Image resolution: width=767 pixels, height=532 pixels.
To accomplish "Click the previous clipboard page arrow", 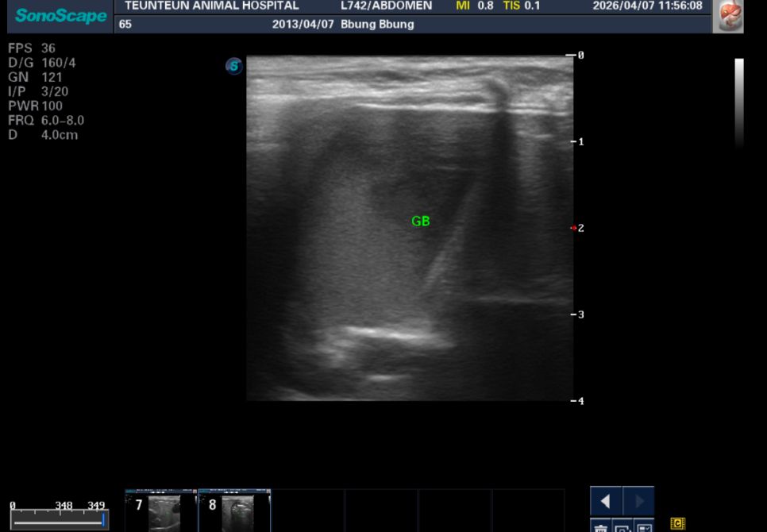I will pyautogui.click(x=606, y=501).
